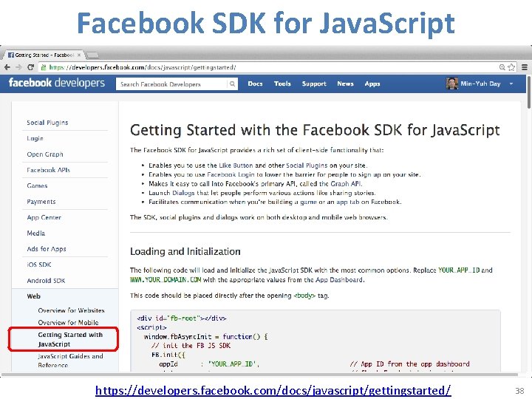The image size is (532, 399).
Task: Open the News menu
Action: pos(345,83)
